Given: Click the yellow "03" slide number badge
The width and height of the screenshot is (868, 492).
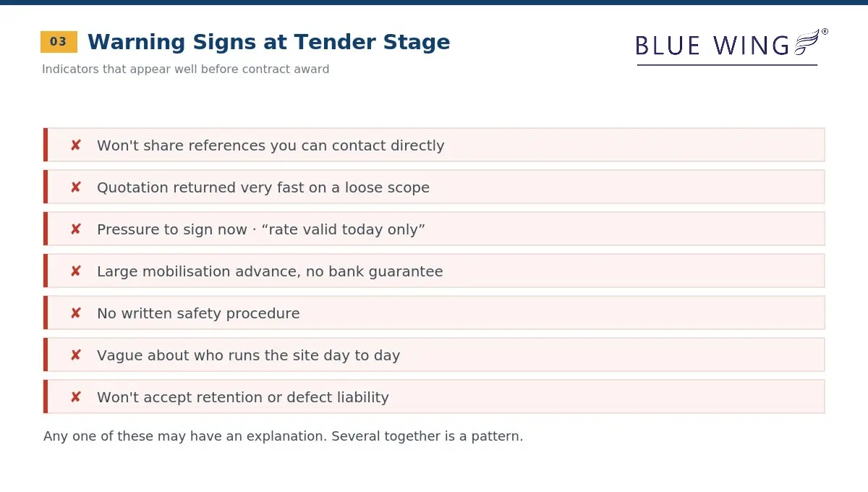Looking at the screenshot, I should coord(59,42).
